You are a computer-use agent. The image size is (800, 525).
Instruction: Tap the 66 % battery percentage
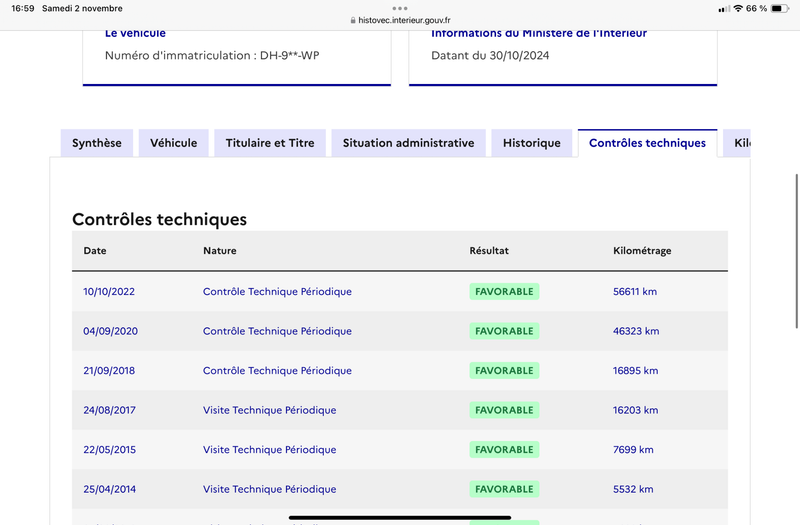[756, 8]
